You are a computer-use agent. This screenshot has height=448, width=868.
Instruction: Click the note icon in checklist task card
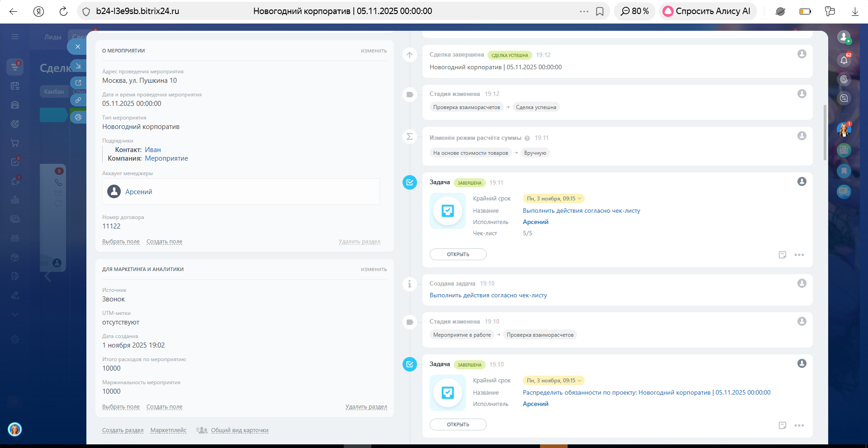(783, 255)
